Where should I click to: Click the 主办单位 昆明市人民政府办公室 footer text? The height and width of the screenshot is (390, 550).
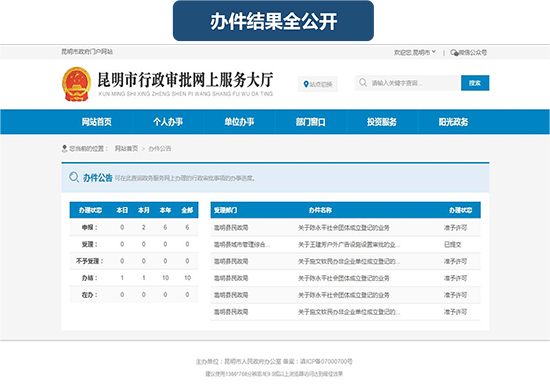click(x=239, y=361)
